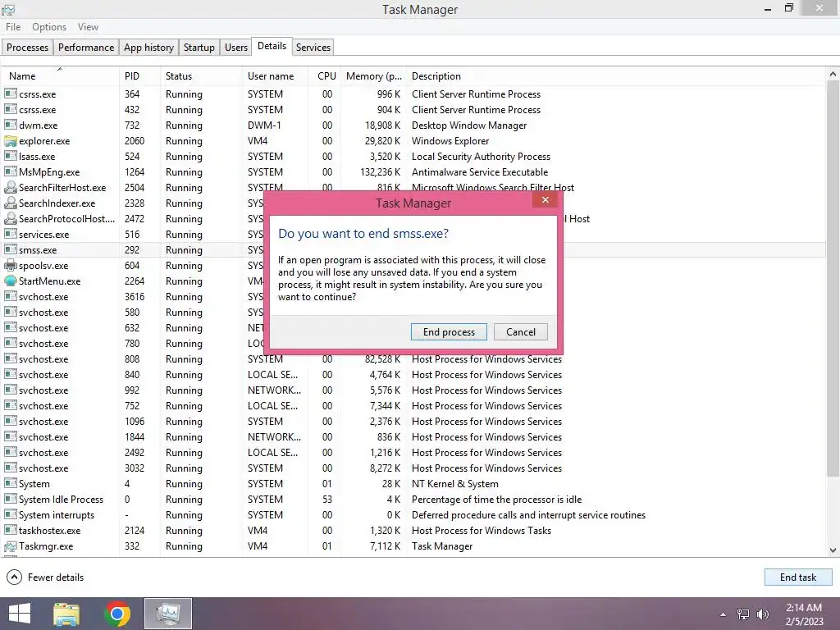Collapse view with Fewer details arrow
Screen dimensions: 840x630
click(x=15, y=577)
